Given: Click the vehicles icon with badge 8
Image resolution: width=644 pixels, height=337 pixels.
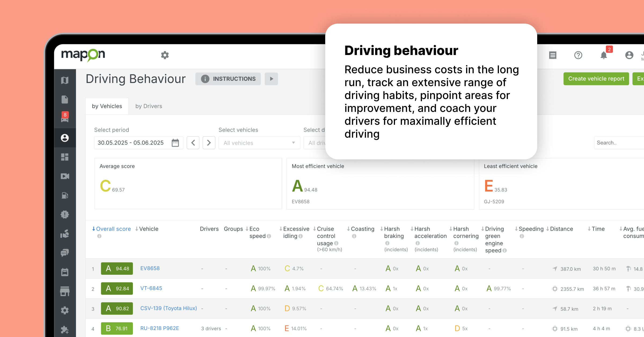Looking at the screenshot, I should (x=65, y=118).
